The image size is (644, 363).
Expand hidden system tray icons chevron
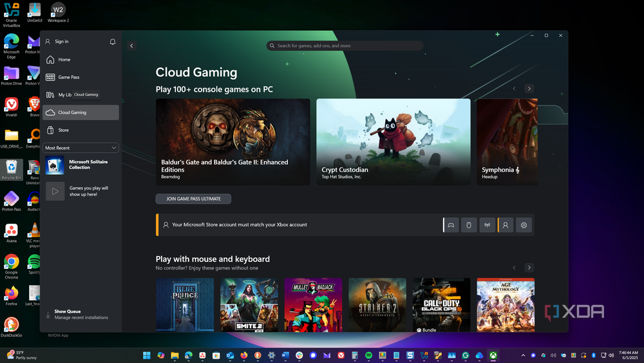523,355
